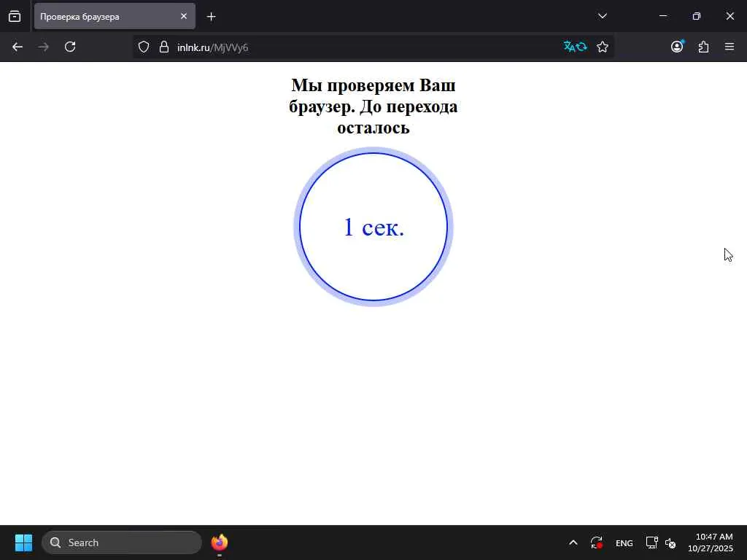
Task: Open a new tab with plus button
Action: pyautogui.click(x=211, y=17)
